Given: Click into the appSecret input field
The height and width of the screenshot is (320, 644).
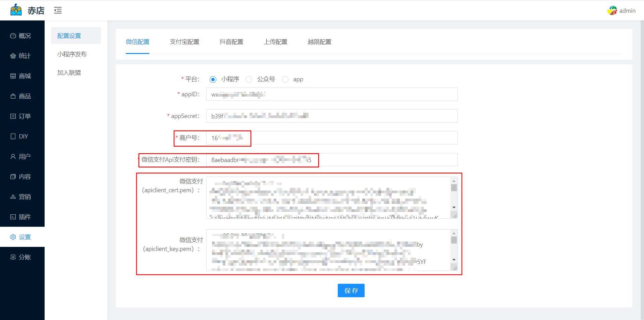Looking at the screenshot, I should [332, 116].
